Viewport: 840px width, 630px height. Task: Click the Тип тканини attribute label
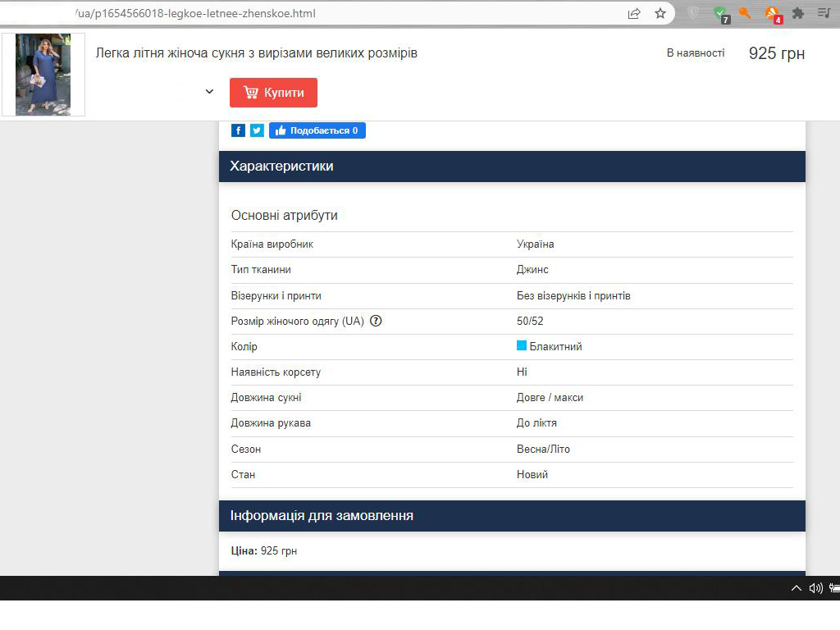point(261,269)
